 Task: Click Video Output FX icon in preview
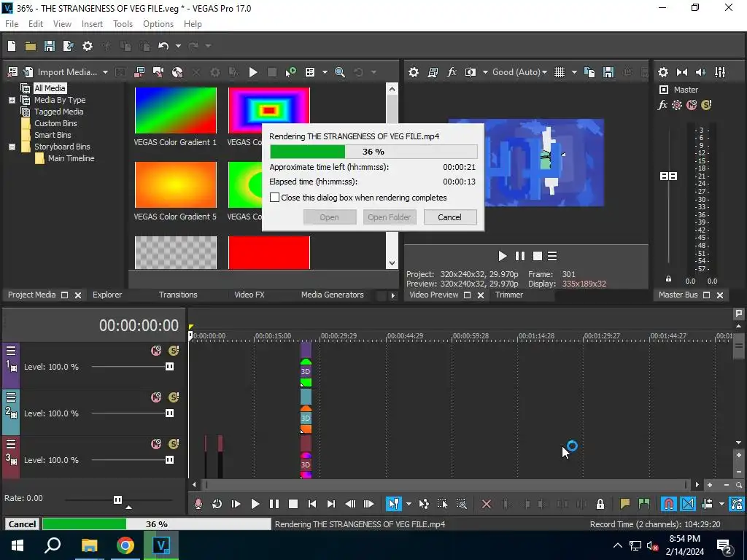coord(452,72)
